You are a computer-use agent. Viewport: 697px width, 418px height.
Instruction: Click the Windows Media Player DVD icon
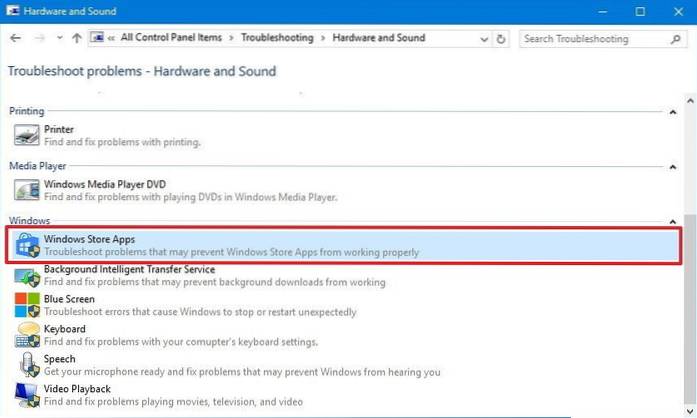pos(25,190)
